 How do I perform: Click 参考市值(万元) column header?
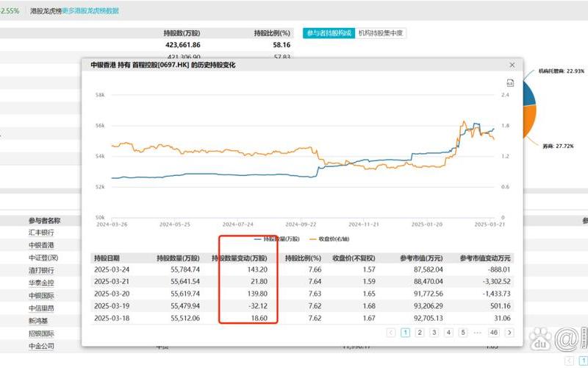click(x=420, y=258)
